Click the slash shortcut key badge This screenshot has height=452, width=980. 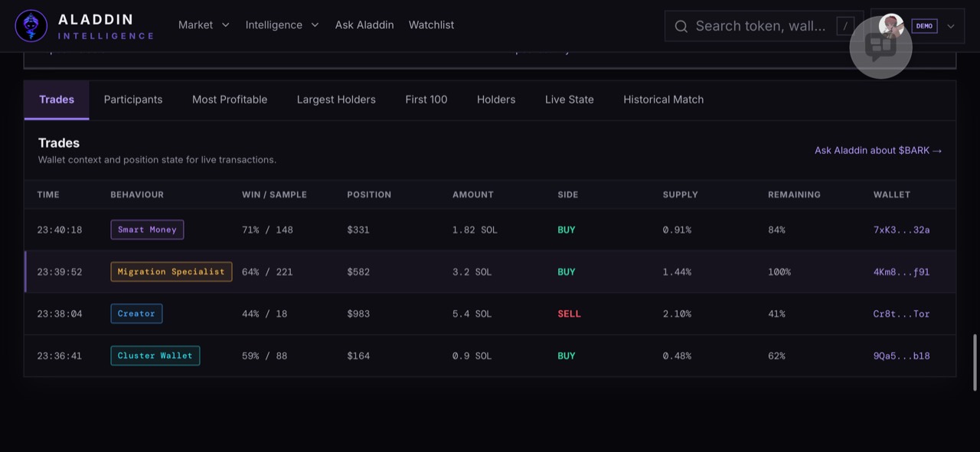(x=845, y=26)
